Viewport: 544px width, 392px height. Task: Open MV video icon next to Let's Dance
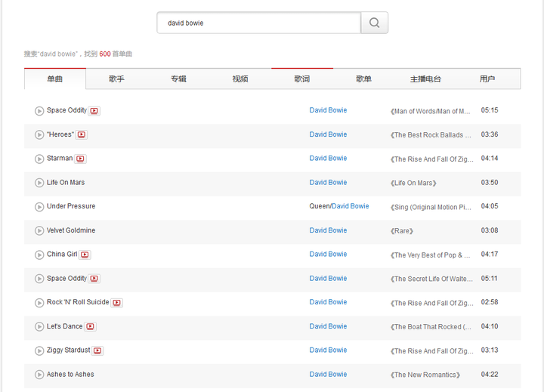coord(90,326)
